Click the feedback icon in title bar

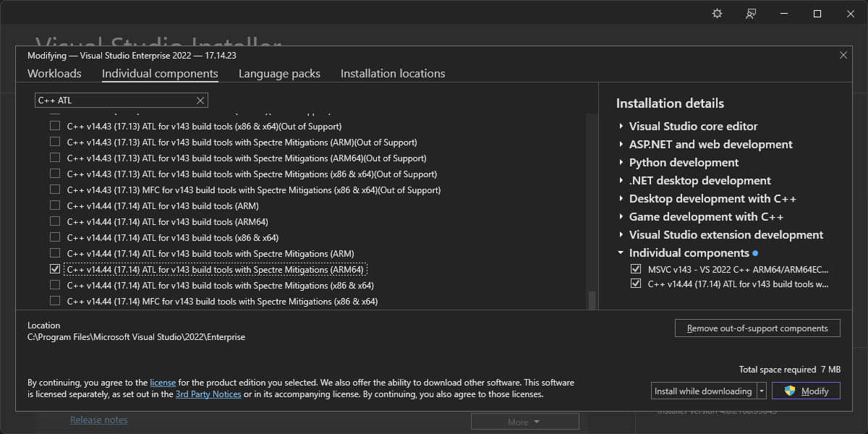click(751, 14)
